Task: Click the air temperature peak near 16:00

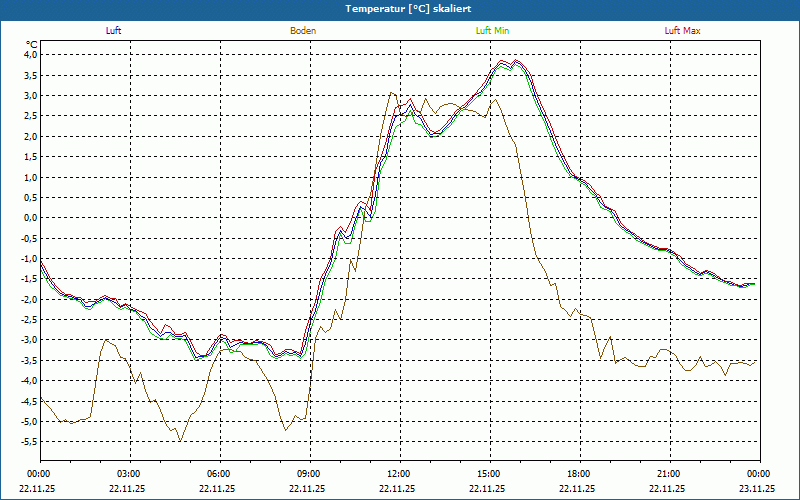Action: (516, 61)
